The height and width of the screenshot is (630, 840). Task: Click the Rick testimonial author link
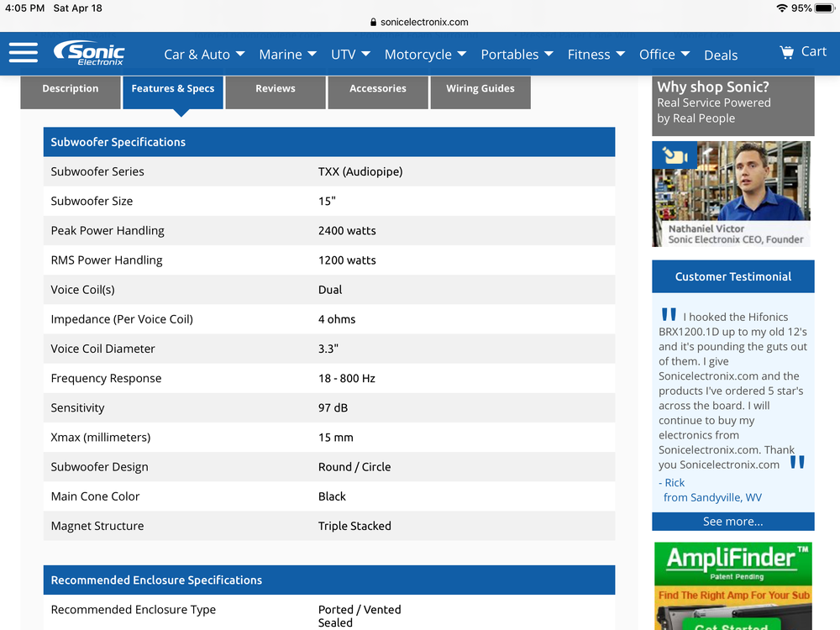(675, 483)
